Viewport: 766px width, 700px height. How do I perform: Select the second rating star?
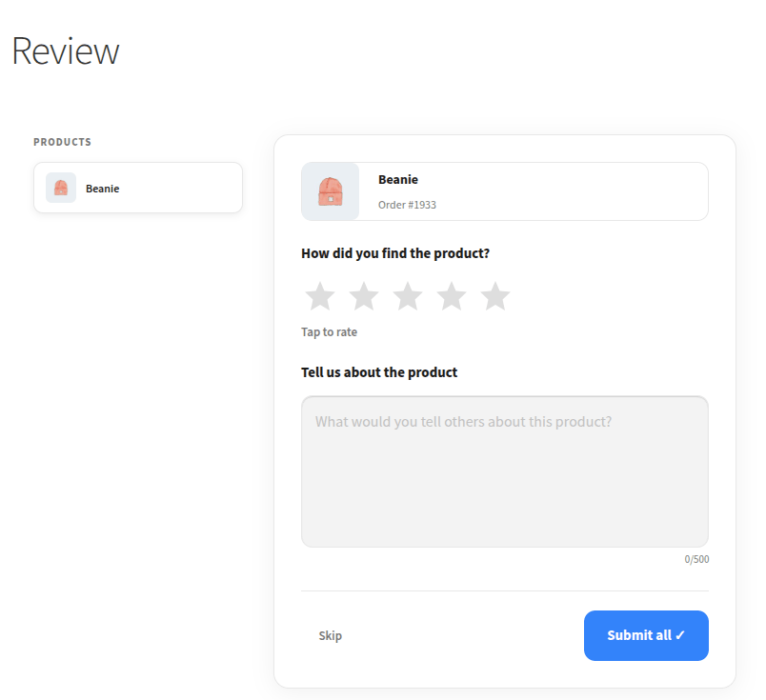(364, 297)
